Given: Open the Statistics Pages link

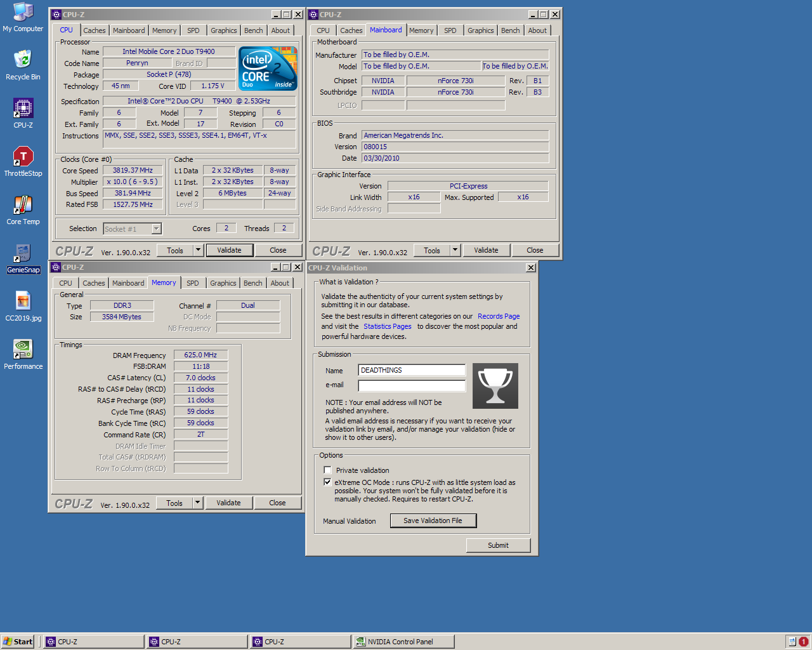Looking at the screenshot, I should pyautogui.click(x=387, y=326).
